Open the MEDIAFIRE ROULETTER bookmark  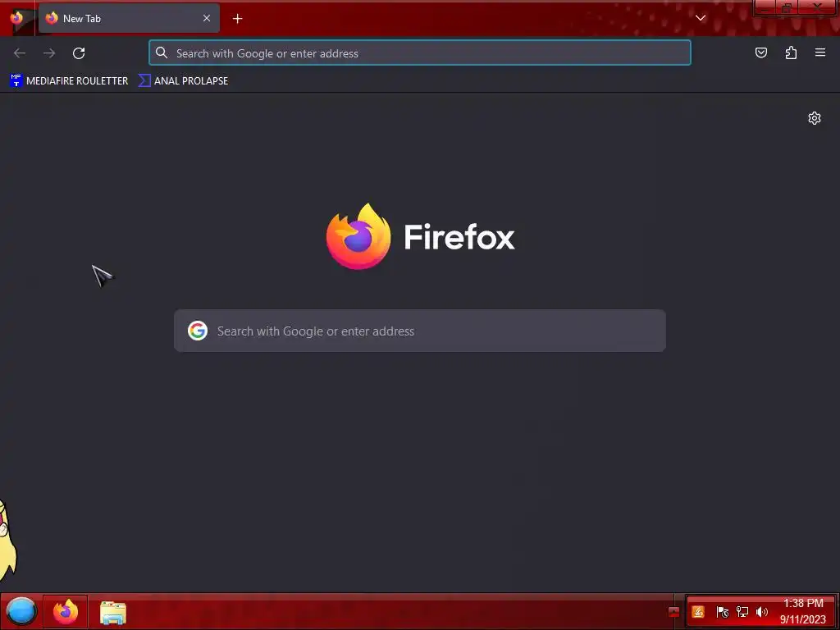(x=69, y=81)
